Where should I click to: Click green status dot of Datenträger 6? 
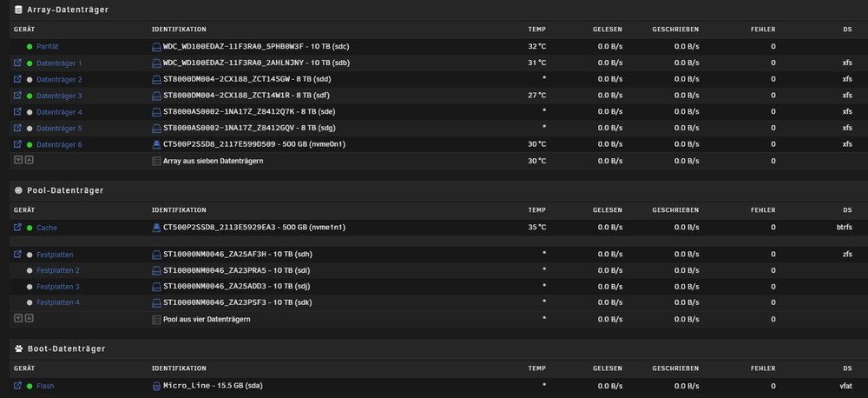pyautogui.click(x=30, y=144)
